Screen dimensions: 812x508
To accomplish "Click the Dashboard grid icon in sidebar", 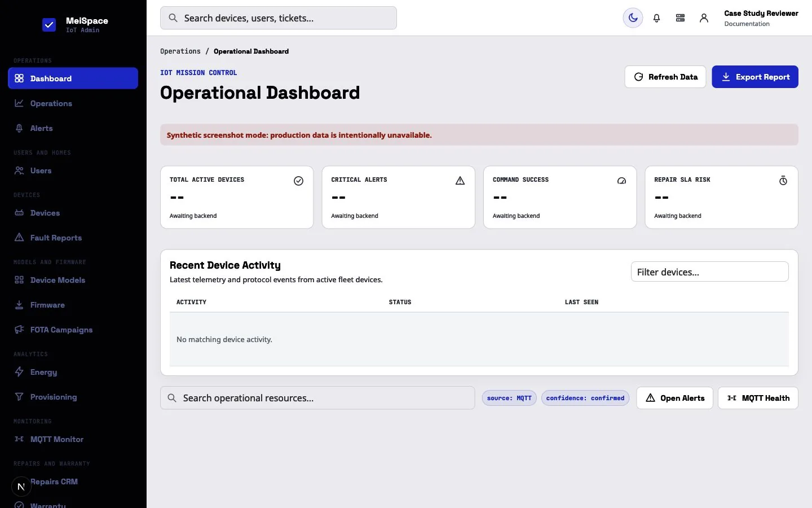I will click(19, 78).
